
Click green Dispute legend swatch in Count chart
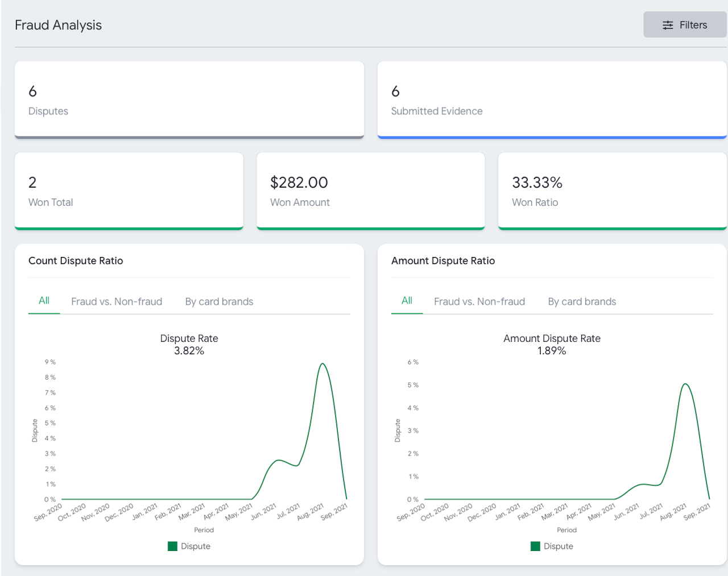pos(172,546)
